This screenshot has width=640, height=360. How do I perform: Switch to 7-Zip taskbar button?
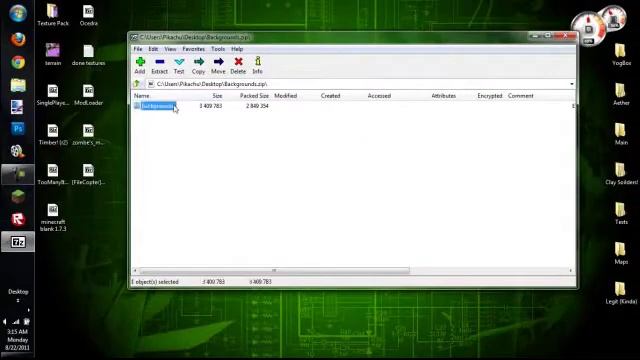click(x=18, y=242)
